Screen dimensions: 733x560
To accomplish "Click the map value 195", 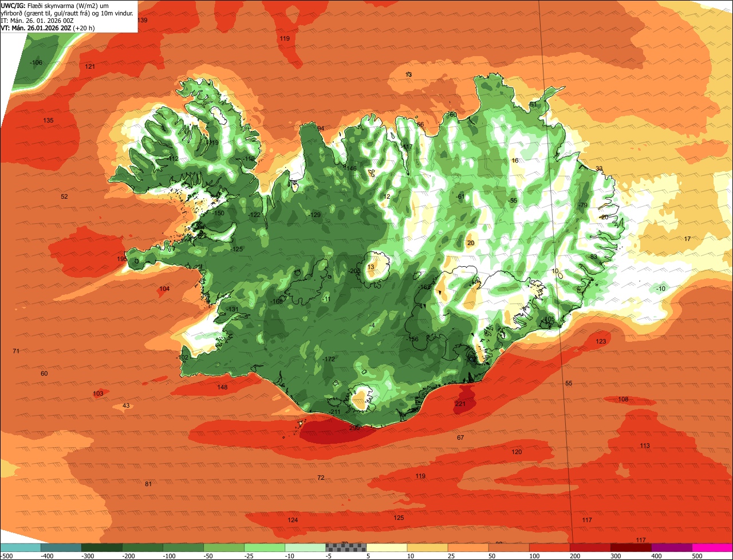I will point(122,259).
